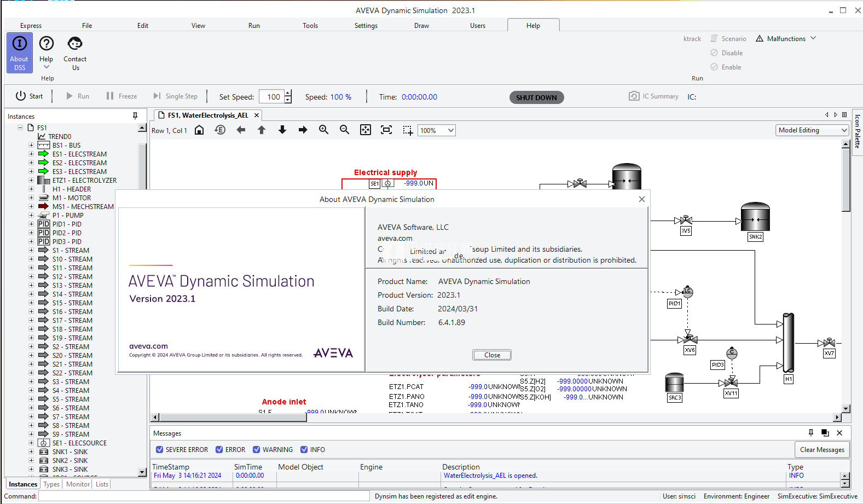Open the File ribbon tab
The image size is (863, 504).
click(x=87, y=25)
